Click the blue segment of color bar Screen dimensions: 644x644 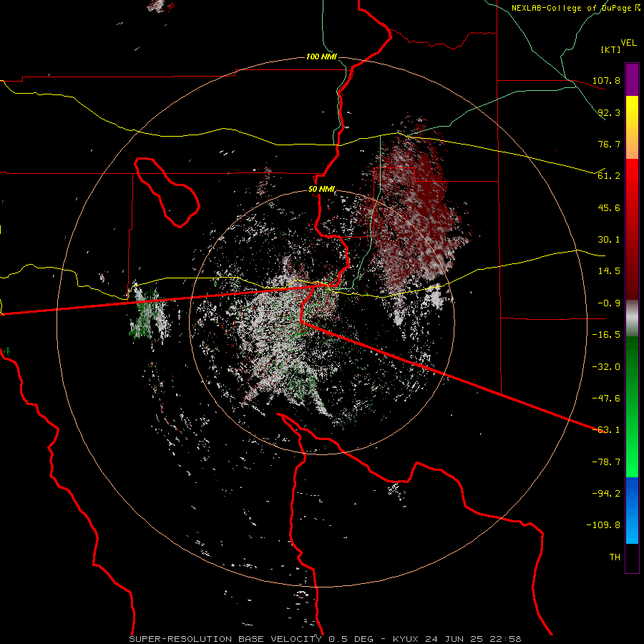(x=632, y=510)
